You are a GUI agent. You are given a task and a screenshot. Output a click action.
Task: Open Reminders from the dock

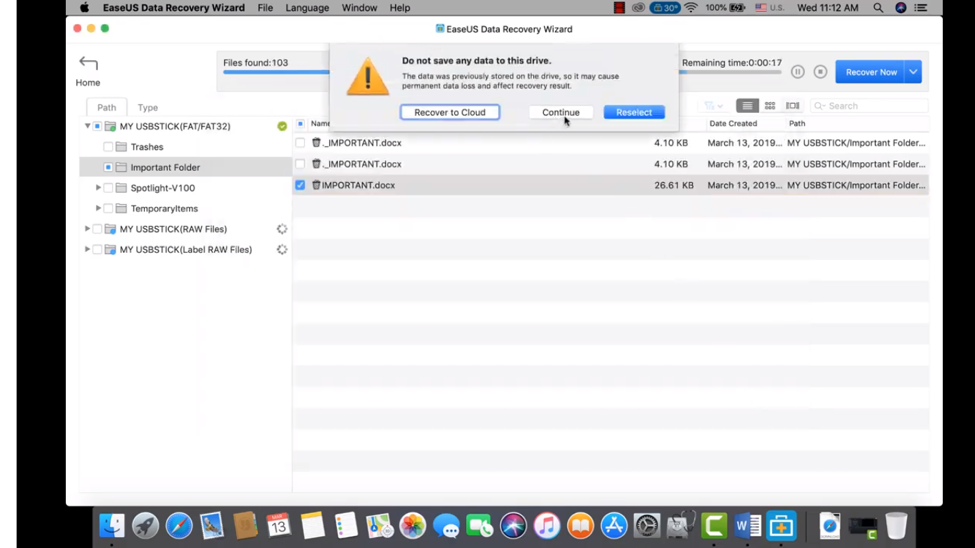coord(346,526)
